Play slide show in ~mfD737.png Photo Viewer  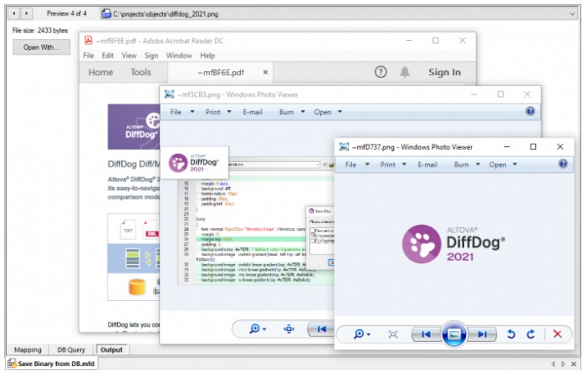(x=454, y=334)
